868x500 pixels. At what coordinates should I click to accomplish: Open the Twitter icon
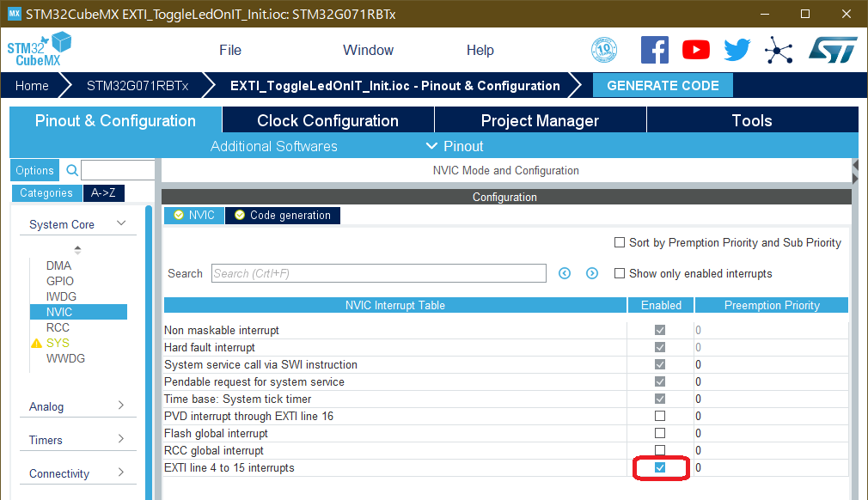pyautogui.click(x=737, y=51)
